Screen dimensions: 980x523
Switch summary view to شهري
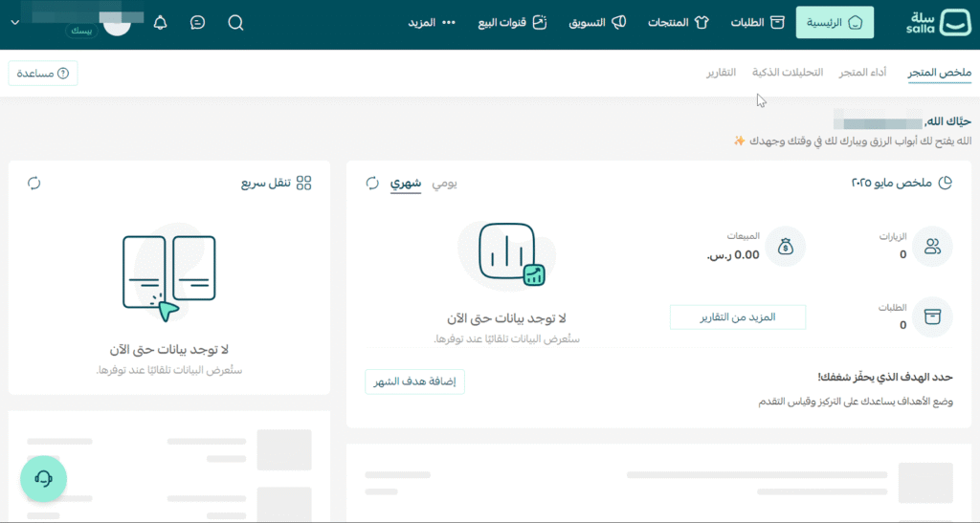[x=405, y=183]
